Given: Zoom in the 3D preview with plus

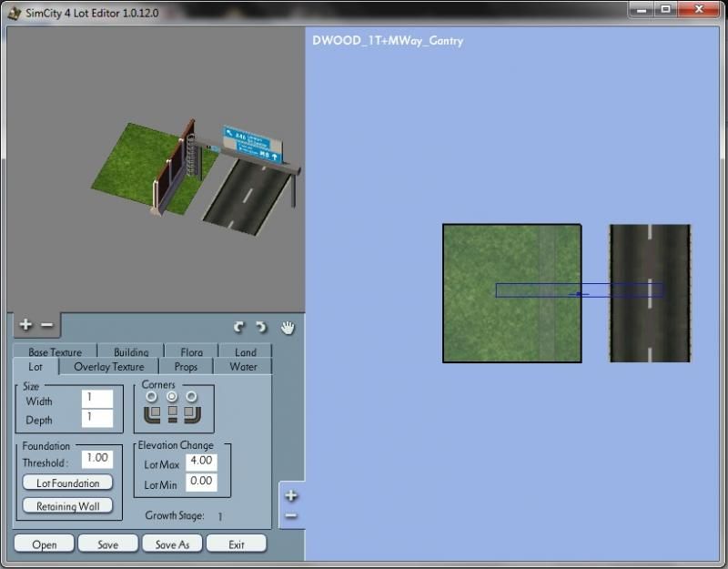Looking at the screenshot, I should click(x=25, y=324).
